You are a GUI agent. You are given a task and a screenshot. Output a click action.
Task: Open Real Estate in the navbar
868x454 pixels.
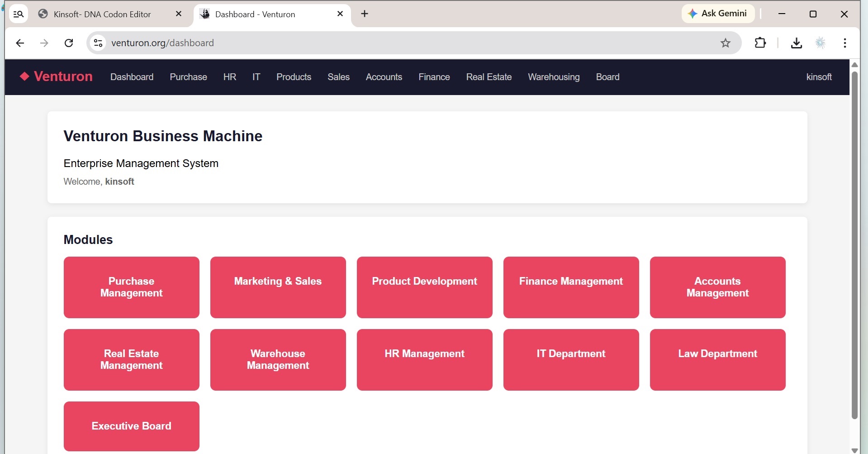(489, 77)
